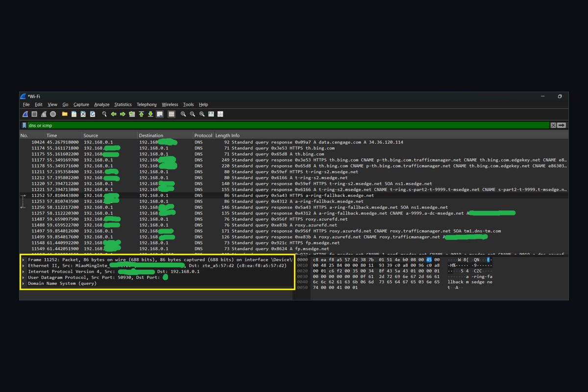Toggle packet colorization rules
This screenshot has height=392, width=588.
click(171, 114)
